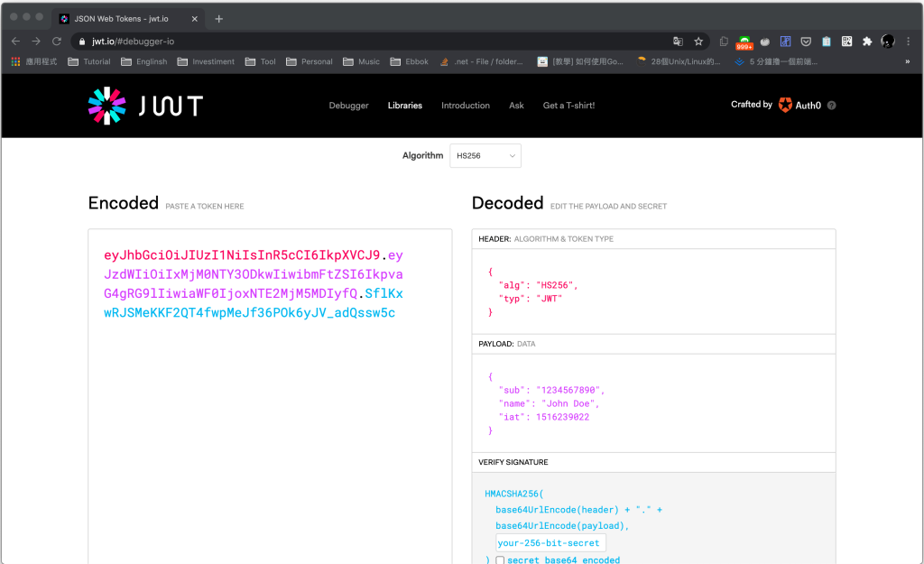Click the tomato extension icon

click(765, 42)
